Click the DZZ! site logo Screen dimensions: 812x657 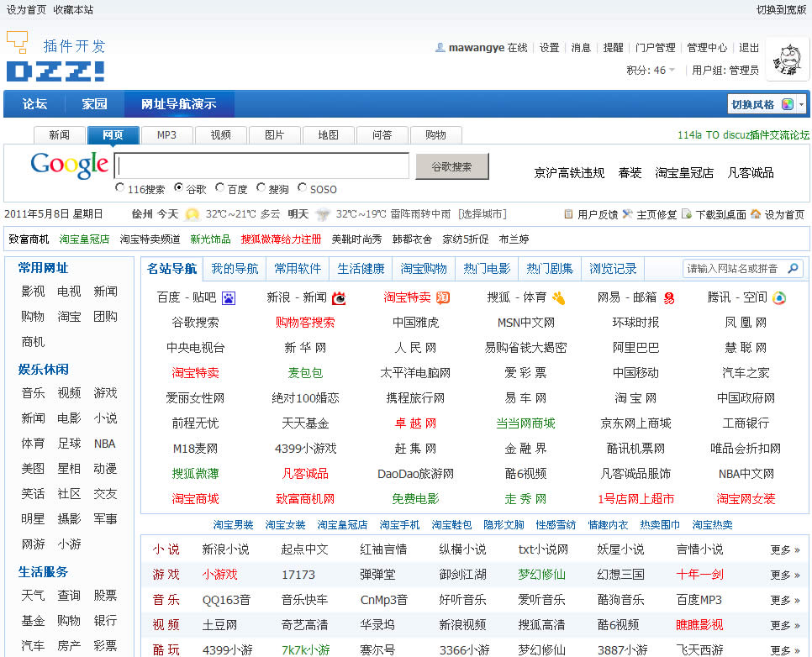coord(55,57)
